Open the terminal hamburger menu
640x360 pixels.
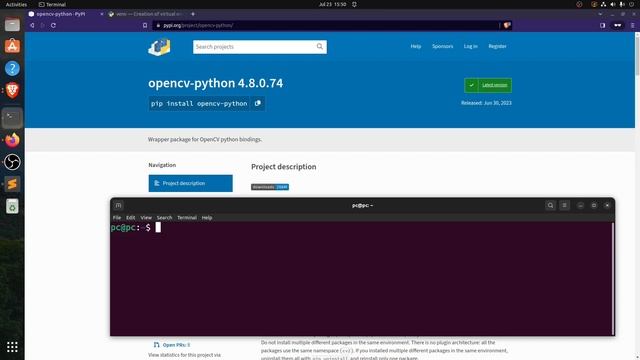564,205
